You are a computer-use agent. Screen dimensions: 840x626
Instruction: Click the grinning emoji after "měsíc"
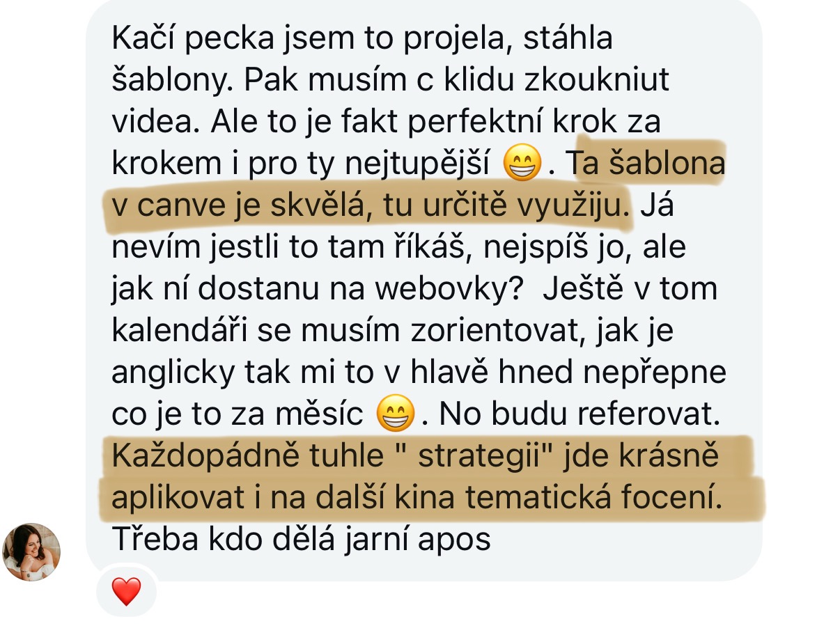pos(395,415)
